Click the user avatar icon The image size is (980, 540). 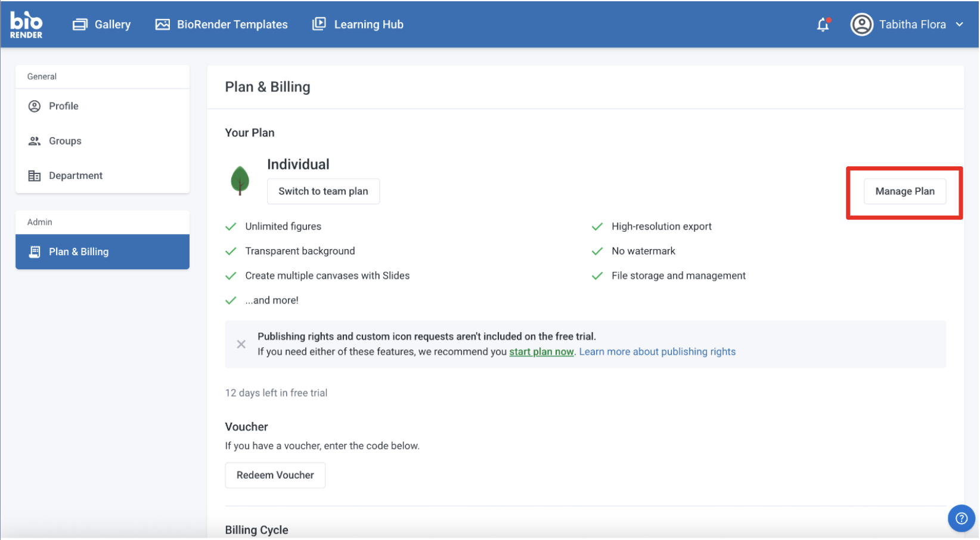pyautogui.click(x=861, y=24)
